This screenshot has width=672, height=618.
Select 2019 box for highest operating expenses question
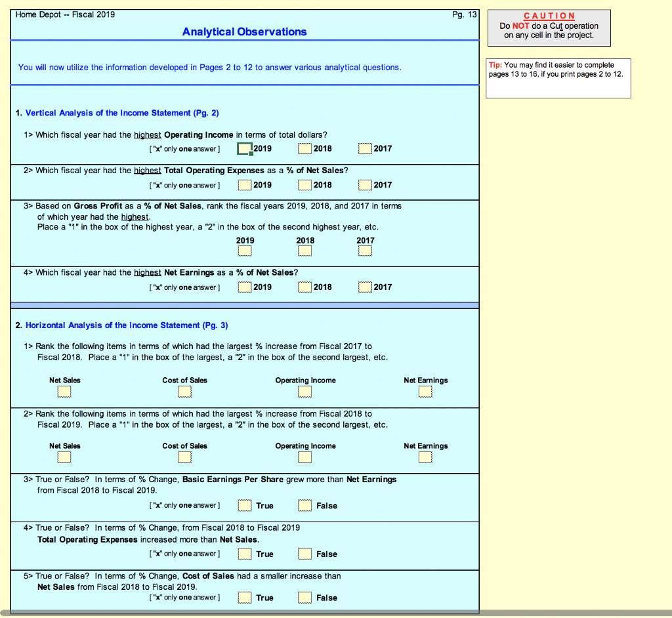pyautogui.click(x=244, y=184)
